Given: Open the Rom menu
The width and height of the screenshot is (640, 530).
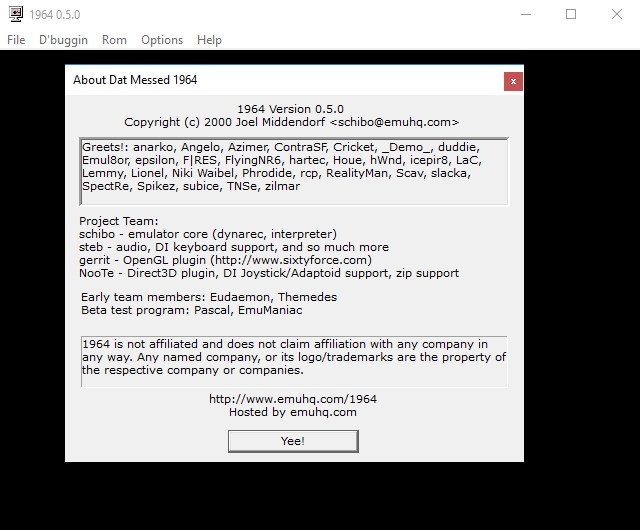Looking at the screenshot, I should [114, 40].
